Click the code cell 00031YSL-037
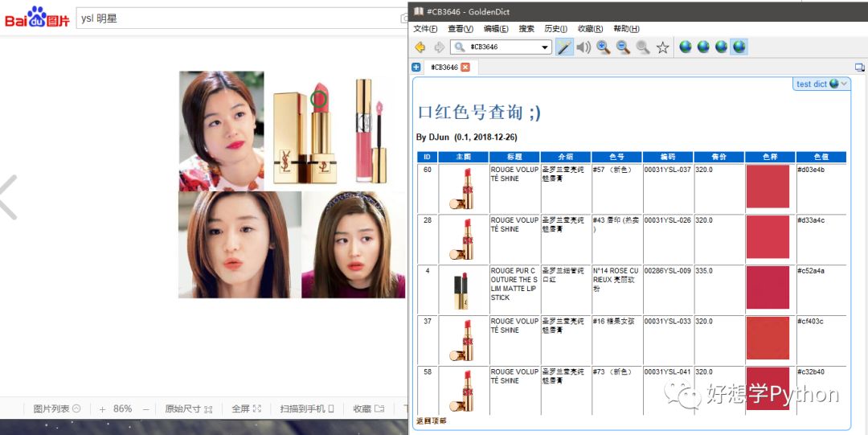868x435 pixels. coord(668,170)
